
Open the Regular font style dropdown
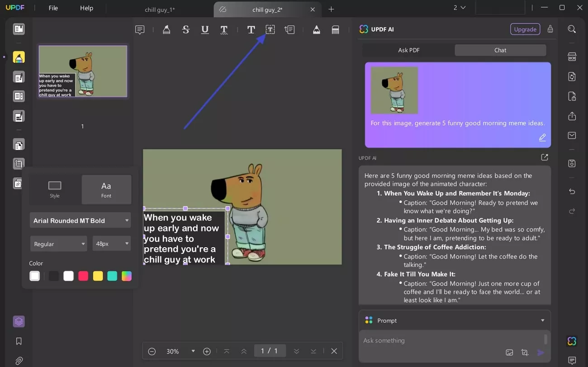click(x=59, y=244)
